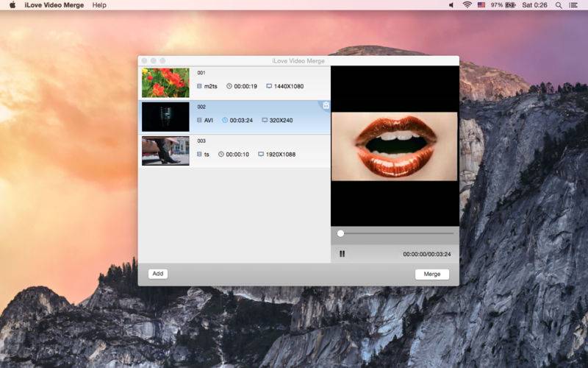Click the Merge button
Image resolution: width=588 pixels, height=368 pixels.
pos(432,274)
